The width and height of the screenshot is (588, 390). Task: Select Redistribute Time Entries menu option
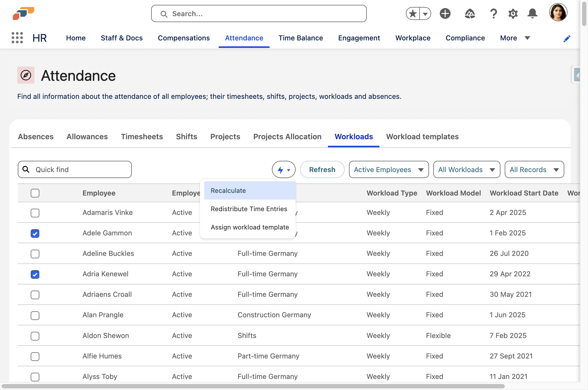coord(249,209)
